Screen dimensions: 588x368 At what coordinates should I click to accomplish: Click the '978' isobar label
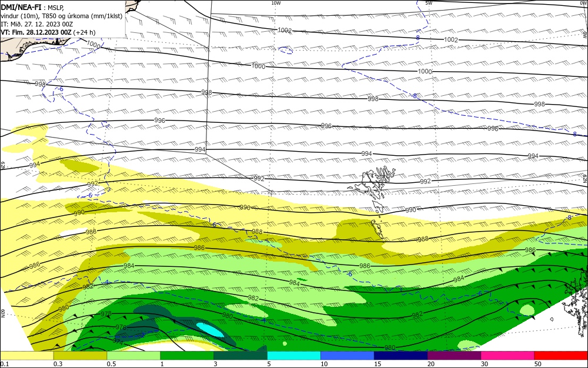pyautogui.click(x=106, y=314)
